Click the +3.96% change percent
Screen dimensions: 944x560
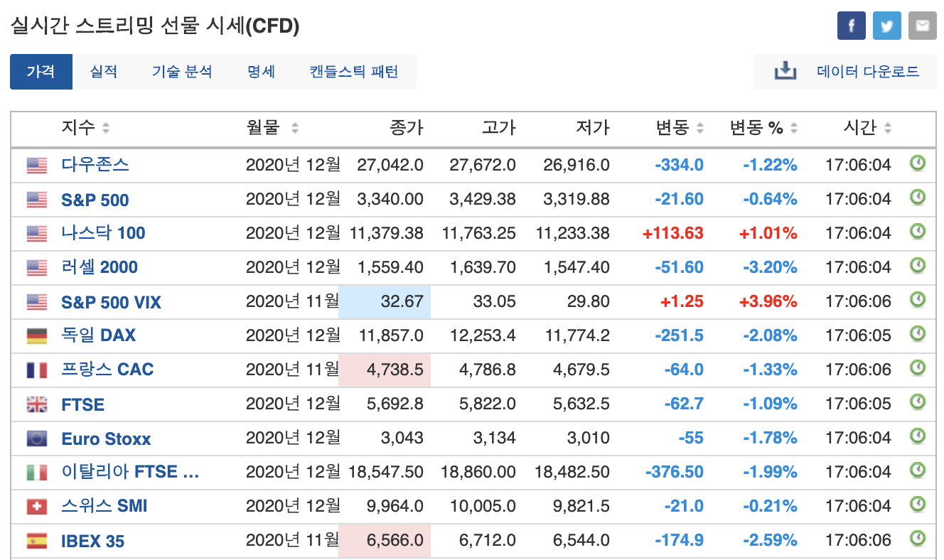[768, 301]
